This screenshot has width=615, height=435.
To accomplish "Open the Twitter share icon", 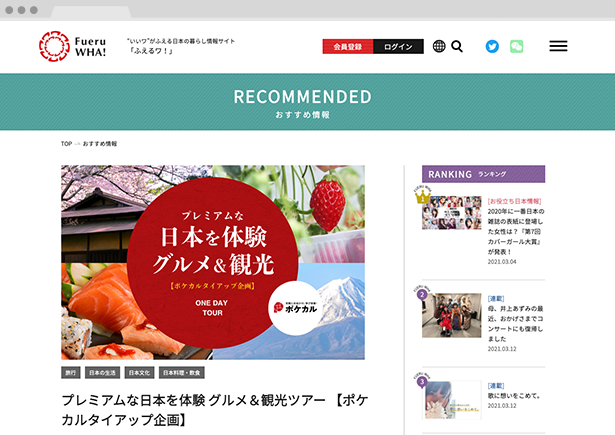I will (x=492, y=46).
